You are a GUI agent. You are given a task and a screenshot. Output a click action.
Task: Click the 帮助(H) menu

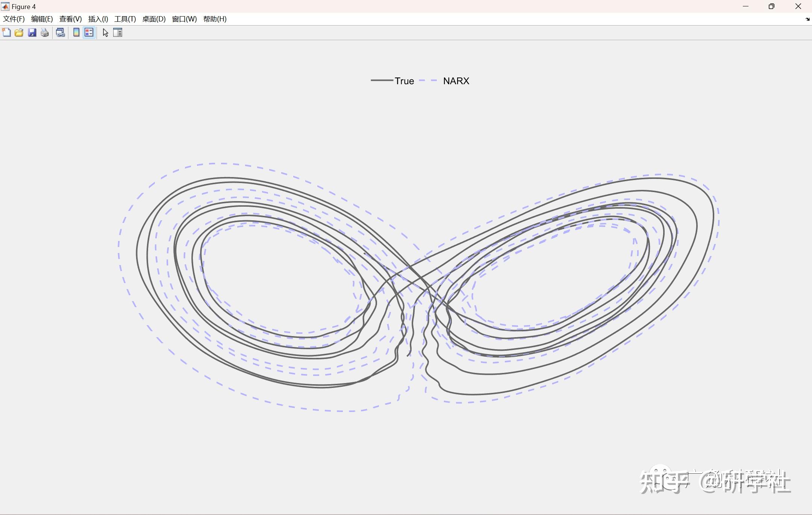(215, 19)
